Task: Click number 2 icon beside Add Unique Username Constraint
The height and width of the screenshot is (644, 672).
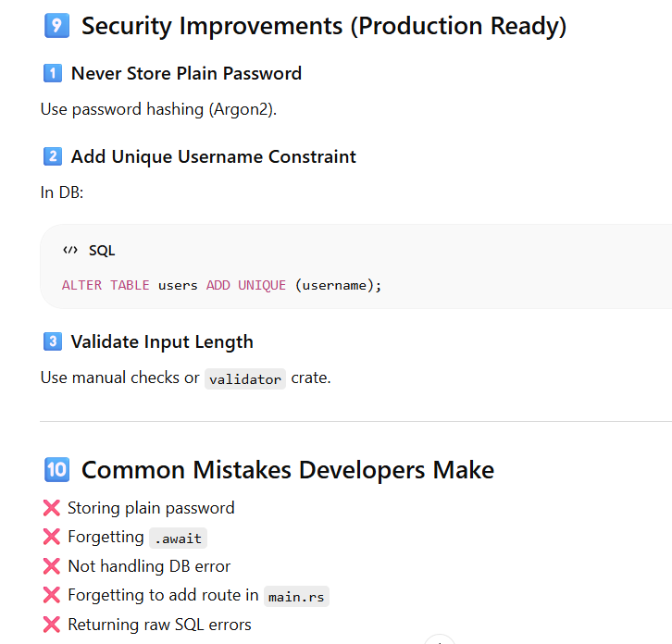Action: click(x=52, y=156)
